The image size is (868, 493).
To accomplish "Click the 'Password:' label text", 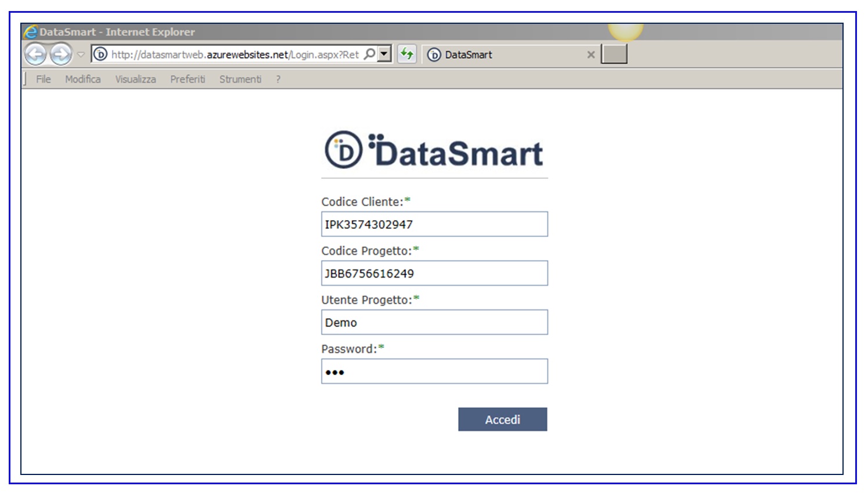I will [x=350, y=349].
